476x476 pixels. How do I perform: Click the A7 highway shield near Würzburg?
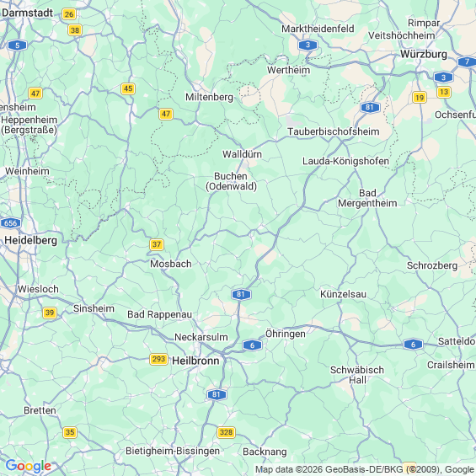[468, 62]
